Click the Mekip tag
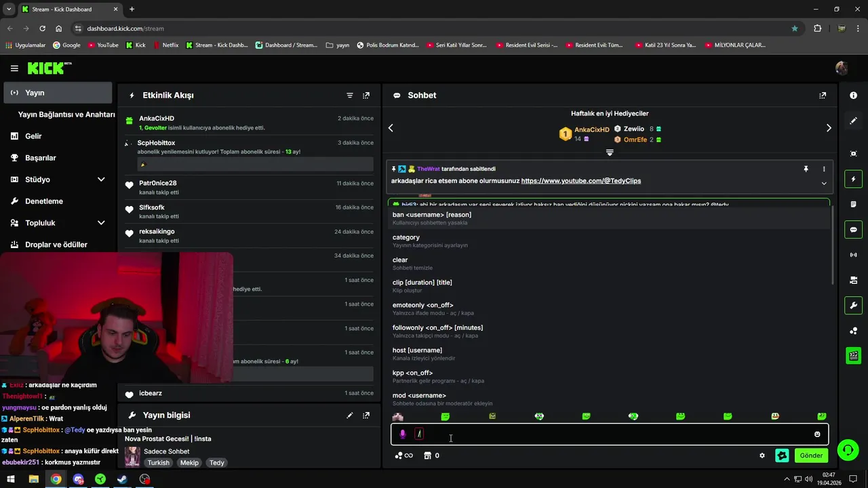 click(x=189, y=463)
